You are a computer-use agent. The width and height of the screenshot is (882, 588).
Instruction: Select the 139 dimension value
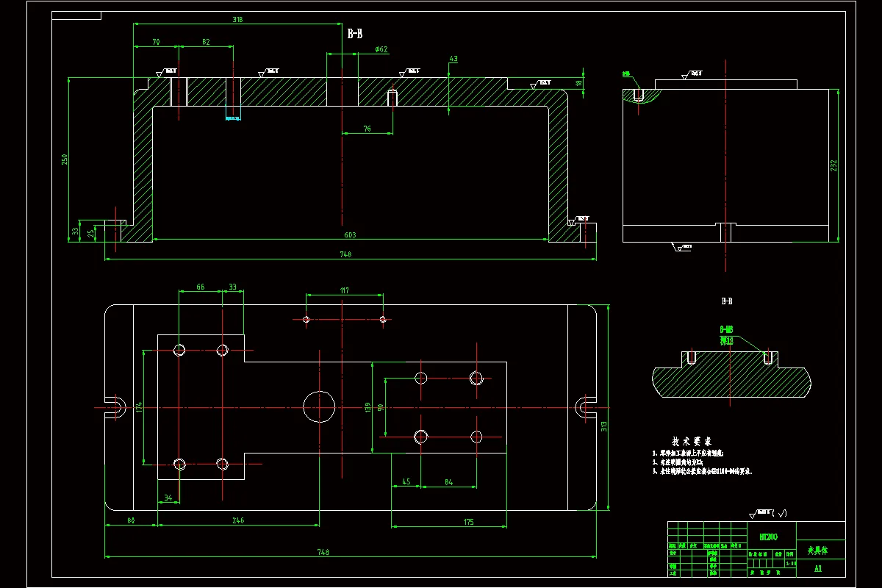pos(367,406)
